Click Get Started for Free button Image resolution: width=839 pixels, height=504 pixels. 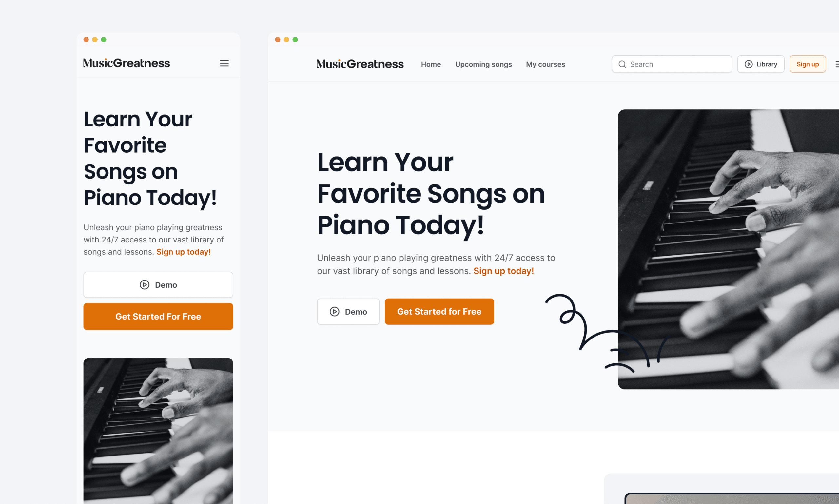[439, 311]
